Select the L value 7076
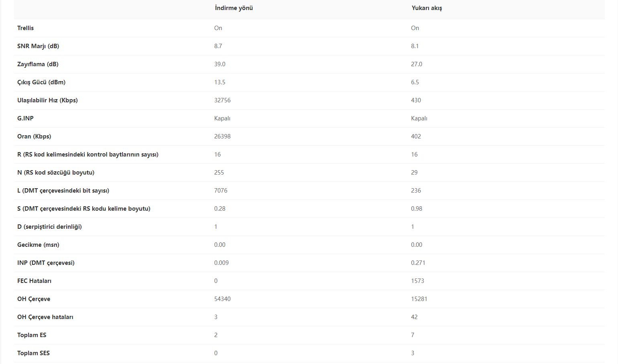Viewport: 618px width, 364px height. point(221,191)
